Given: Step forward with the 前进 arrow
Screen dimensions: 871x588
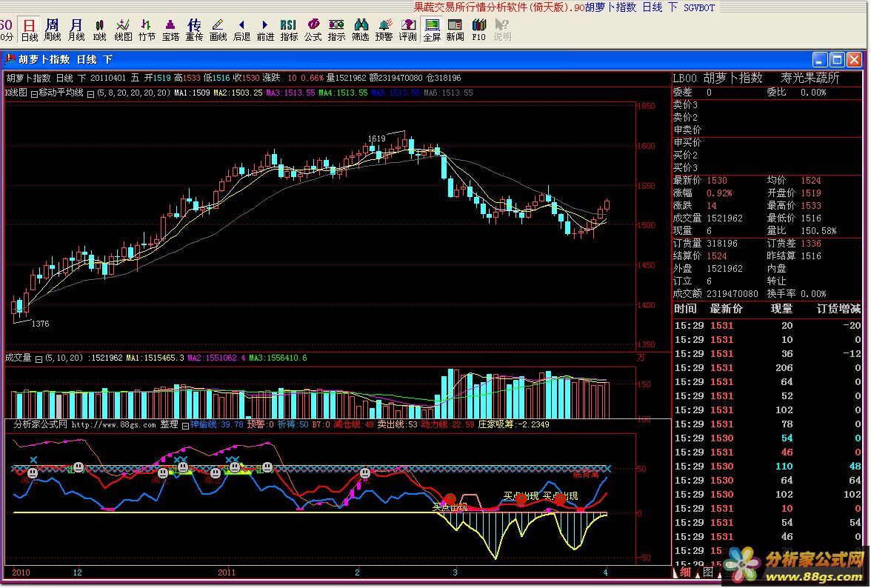Looking at the screenshot, I should [x=265, y=30].
